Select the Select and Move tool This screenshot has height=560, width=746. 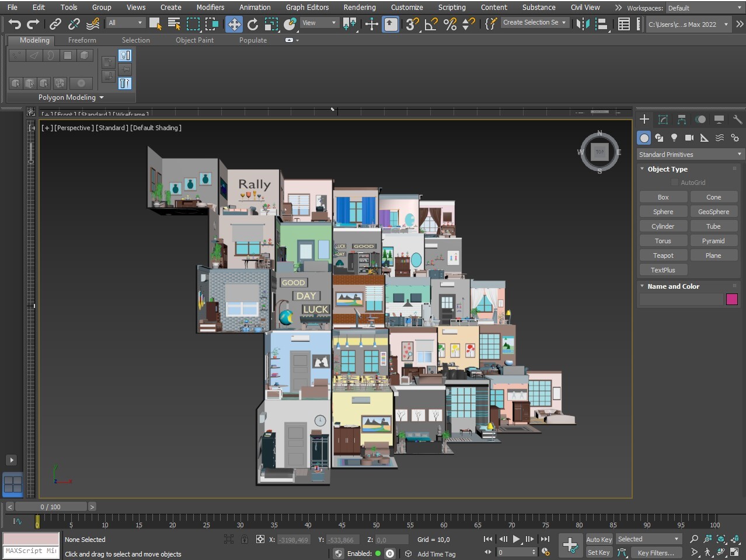coord(234,24)
